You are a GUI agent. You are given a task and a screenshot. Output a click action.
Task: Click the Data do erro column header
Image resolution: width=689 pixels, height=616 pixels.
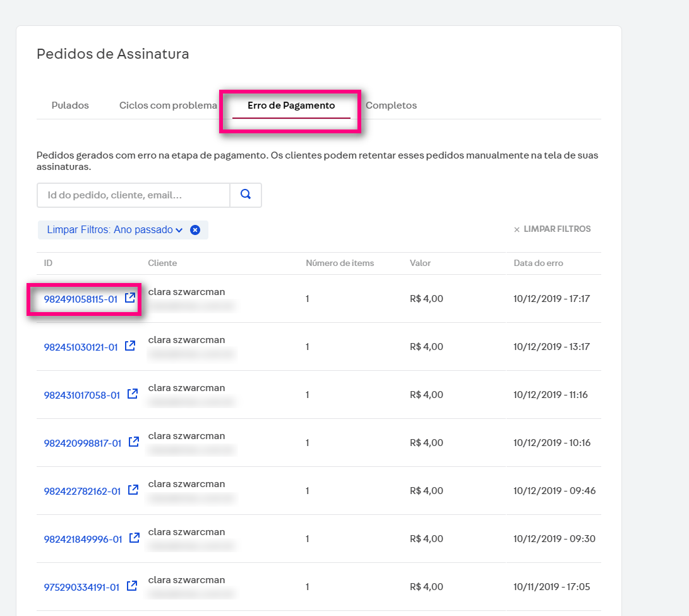(x=538, y=263)
